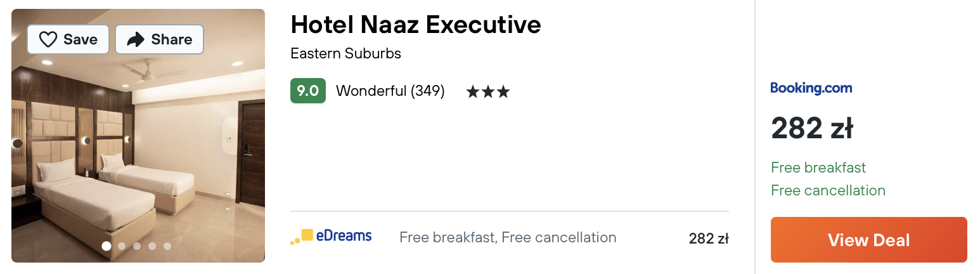Save Hotel Naaz Executive with heart button
The width and height of the screenshot is (980, 274).
tap(68, 39)
